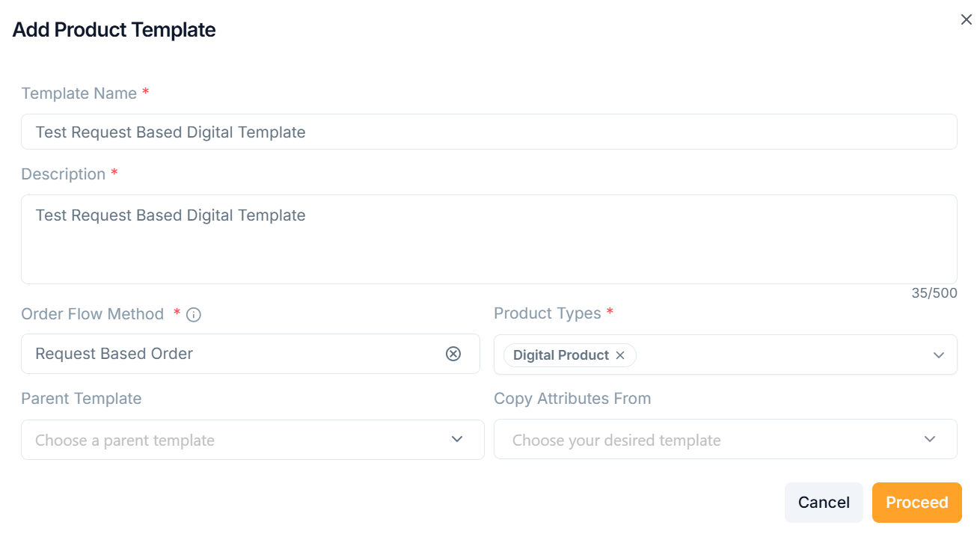Click the Product Types label

tap(548, 313)
